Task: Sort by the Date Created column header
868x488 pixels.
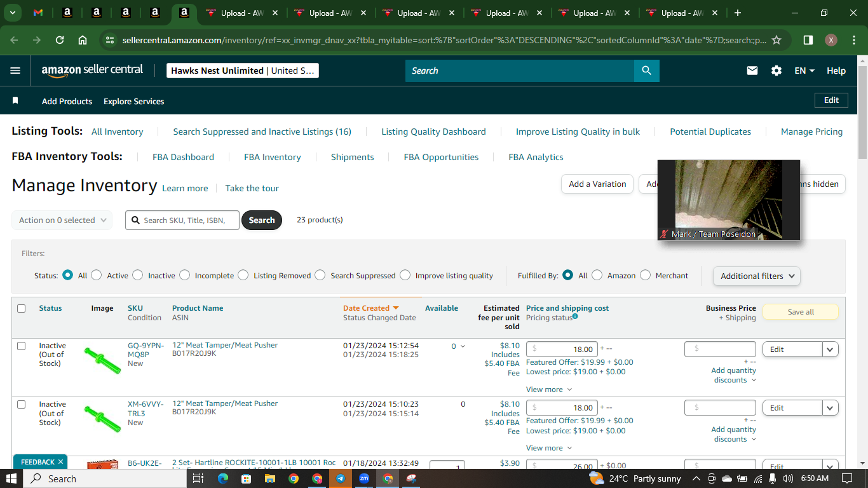Action: click(371, 308)
